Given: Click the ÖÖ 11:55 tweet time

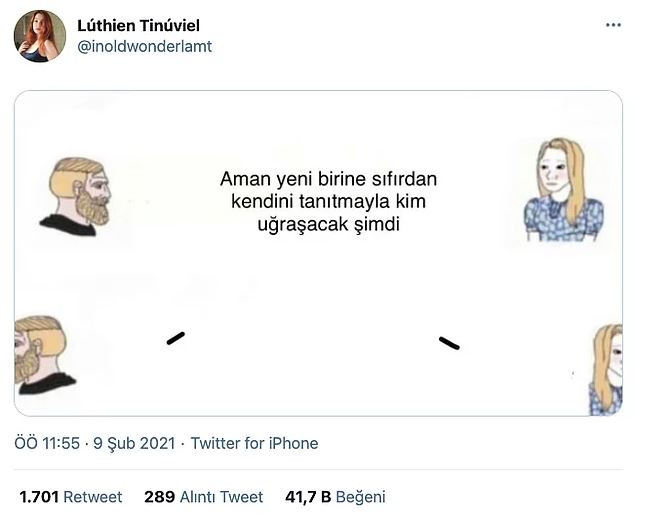Looking at the screenshot, I should pyautogui.click(x=47, y=443).
